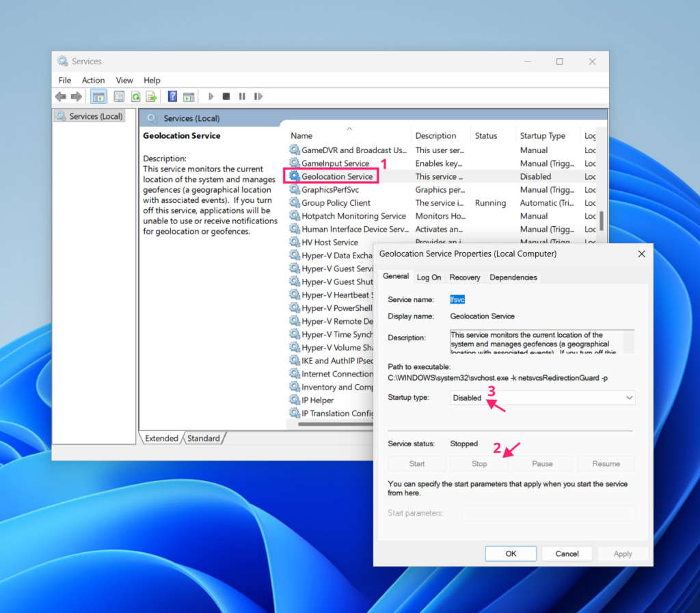Click the Pause Service toolbar icon

click(242, 96)
